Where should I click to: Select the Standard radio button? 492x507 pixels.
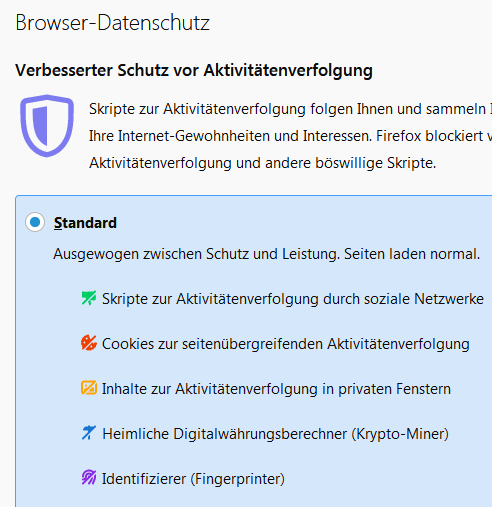(35, 222)
